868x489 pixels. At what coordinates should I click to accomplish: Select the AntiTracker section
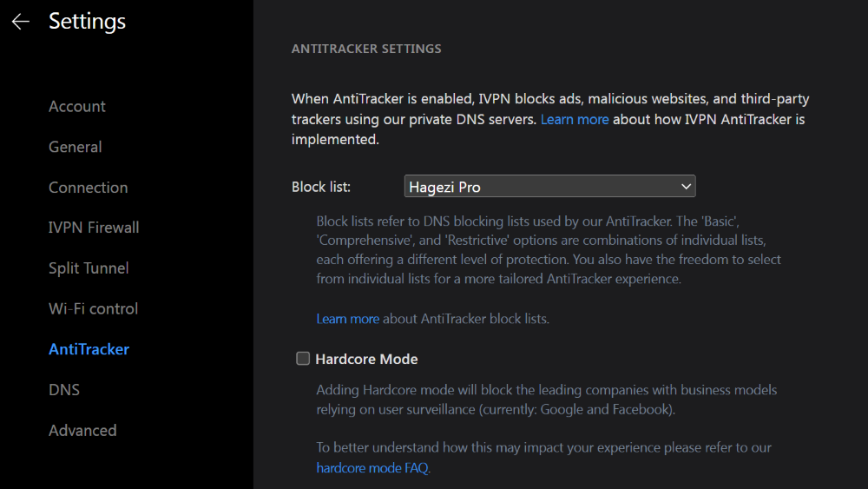click(89, 349)
